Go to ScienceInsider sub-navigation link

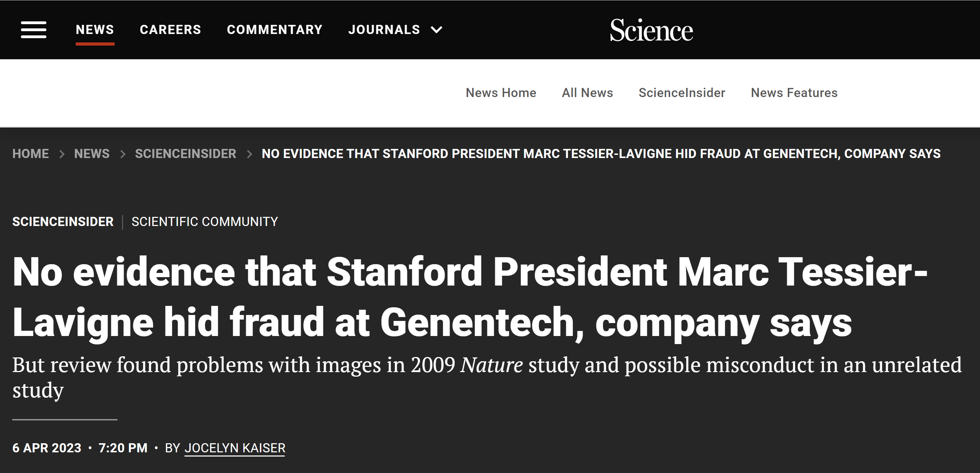[682, 93]
